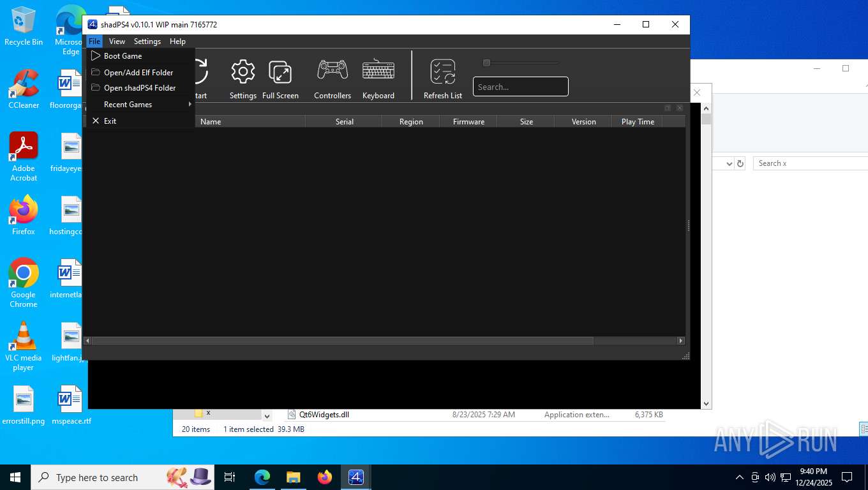Close the open File menu tab
The image size is (868, 490).
click(x=94, y=41)
